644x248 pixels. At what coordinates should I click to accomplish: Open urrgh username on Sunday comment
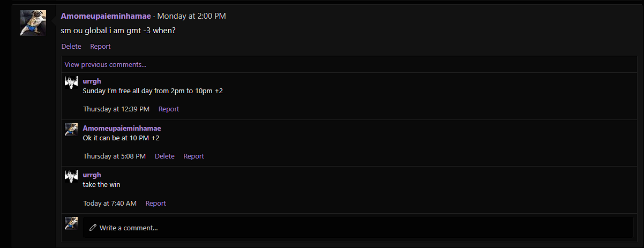tap(92, 81)
